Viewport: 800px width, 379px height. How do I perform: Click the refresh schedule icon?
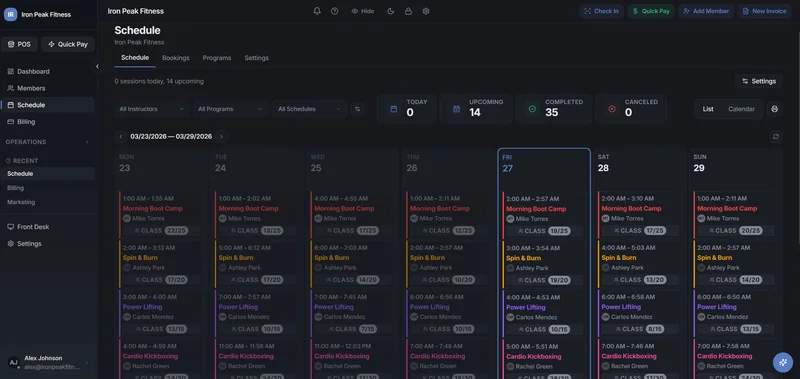point(776,137)
